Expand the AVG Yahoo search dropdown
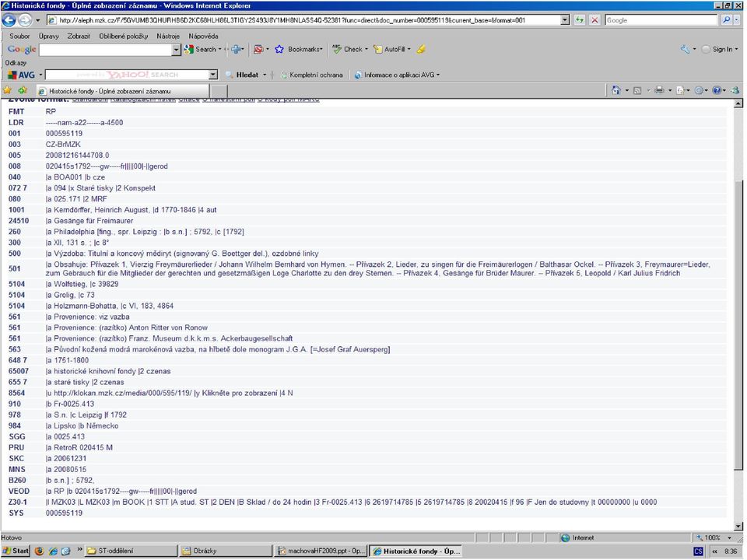The image size is (747, 560). pos(213,75)
